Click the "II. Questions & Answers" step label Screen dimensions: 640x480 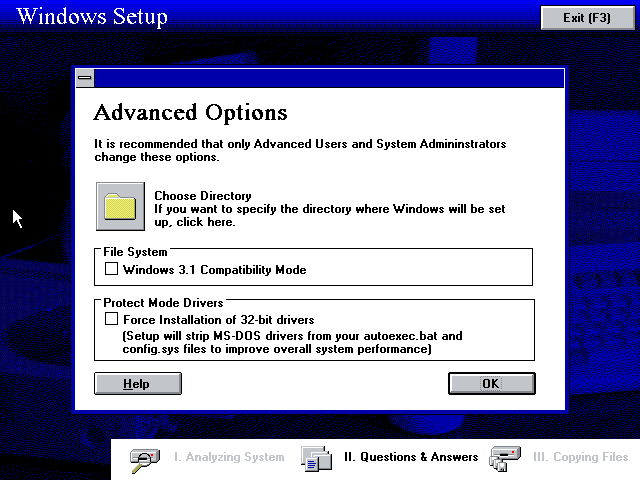coord(411,457)
